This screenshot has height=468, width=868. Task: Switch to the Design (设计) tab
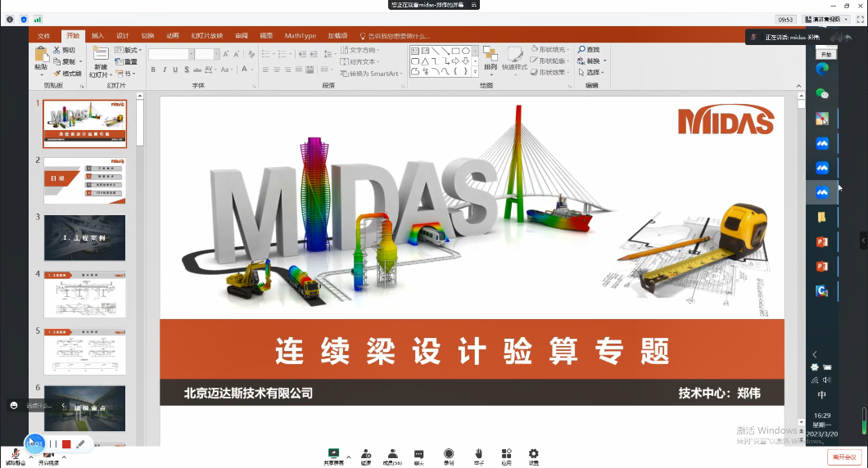[123, 36]
